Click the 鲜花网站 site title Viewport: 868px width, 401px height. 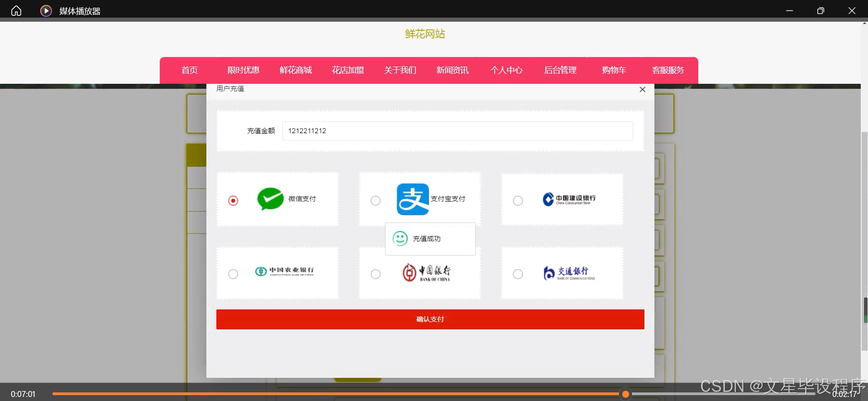pyautogui.click(x=425, y=34)
